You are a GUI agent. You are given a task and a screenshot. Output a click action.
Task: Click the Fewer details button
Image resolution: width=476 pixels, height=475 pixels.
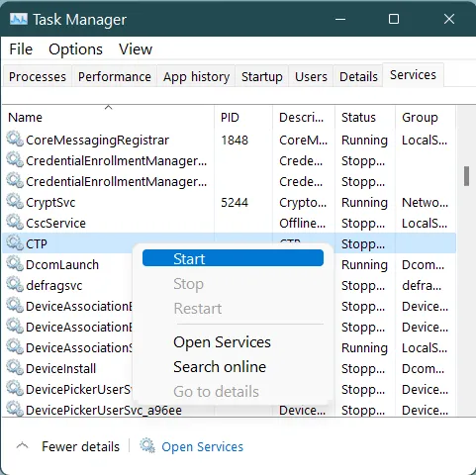click(80, 446)
